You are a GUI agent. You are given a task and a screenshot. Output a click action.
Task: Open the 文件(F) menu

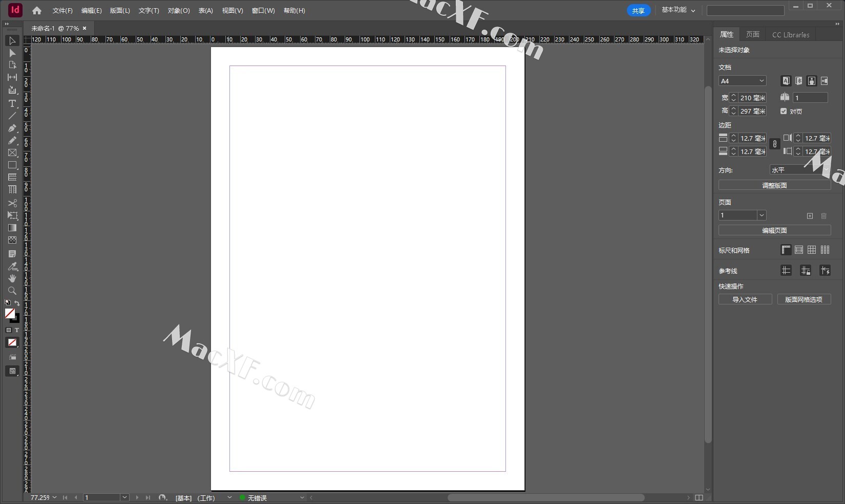tap(62, 10)
